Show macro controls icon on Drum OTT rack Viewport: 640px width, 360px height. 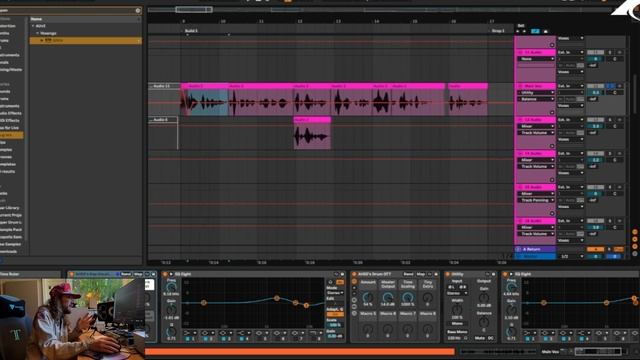point(354,282)
